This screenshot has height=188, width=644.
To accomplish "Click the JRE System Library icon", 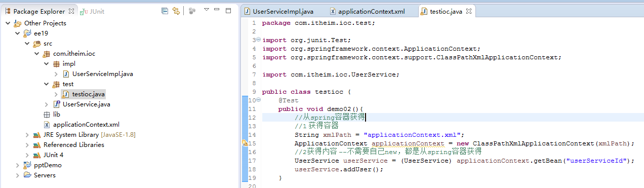I will pyautogui.click(x=36, y=135).
